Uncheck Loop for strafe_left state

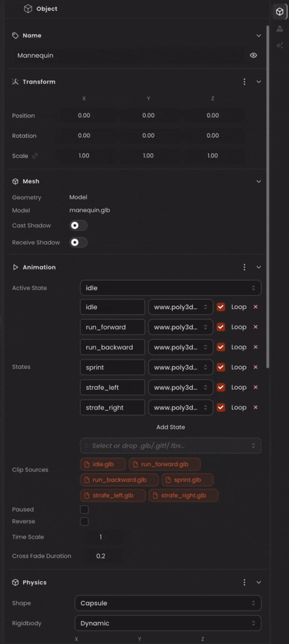pyautogui.click(x=221, y=387)
